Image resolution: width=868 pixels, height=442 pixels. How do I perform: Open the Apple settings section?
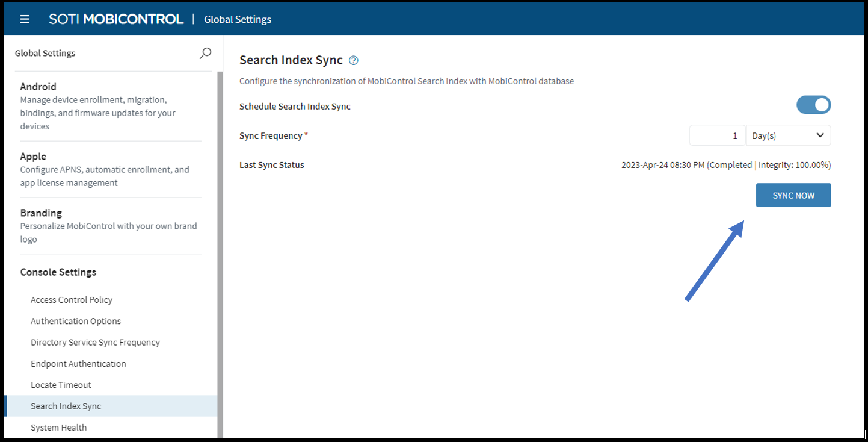[33, 157]
